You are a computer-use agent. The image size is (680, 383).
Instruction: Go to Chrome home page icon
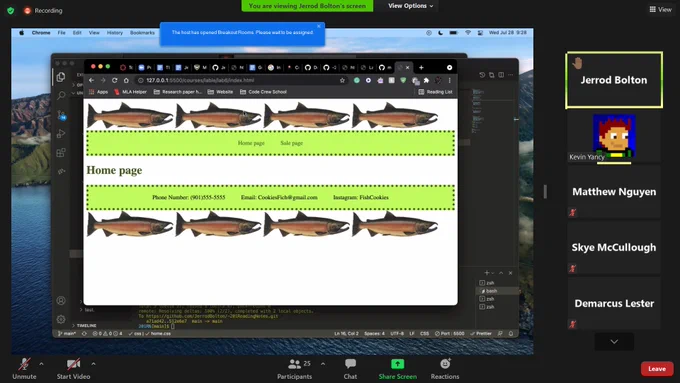pos(126,80)
